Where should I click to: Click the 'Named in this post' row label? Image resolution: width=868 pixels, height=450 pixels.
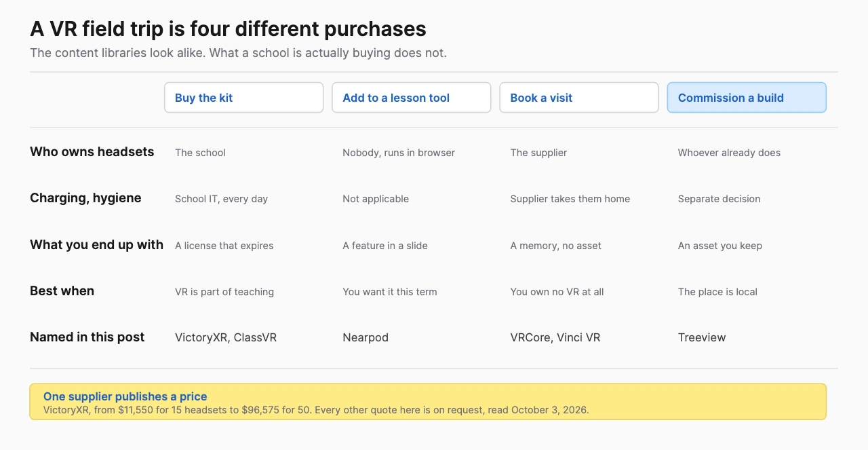tap(87, 337)
